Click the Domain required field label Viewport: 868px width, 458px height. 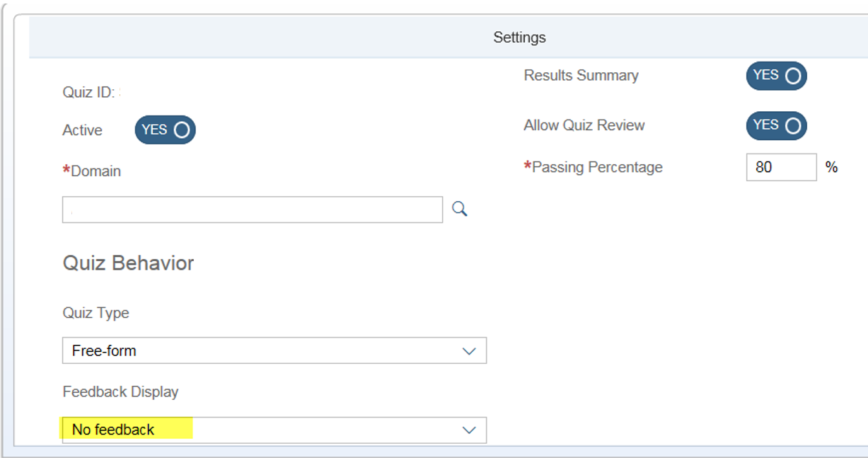point(92,171)
